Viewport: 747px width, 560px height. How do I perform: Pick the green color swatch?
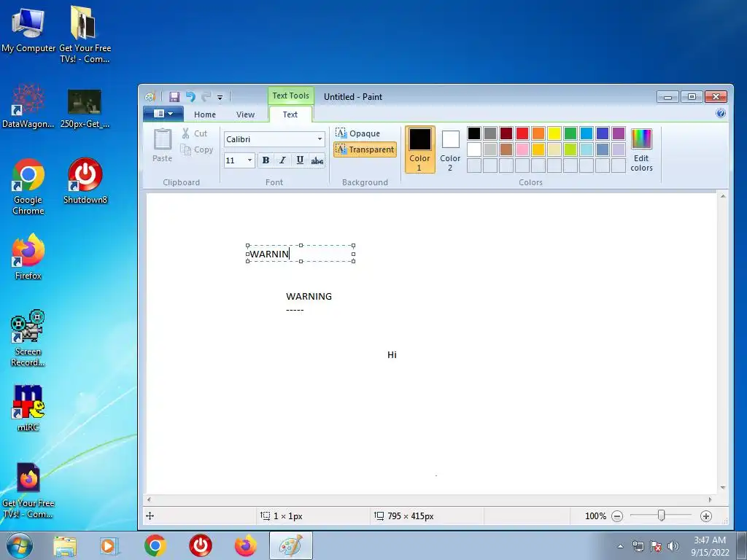pyautogui.click(x=570, y=133)
